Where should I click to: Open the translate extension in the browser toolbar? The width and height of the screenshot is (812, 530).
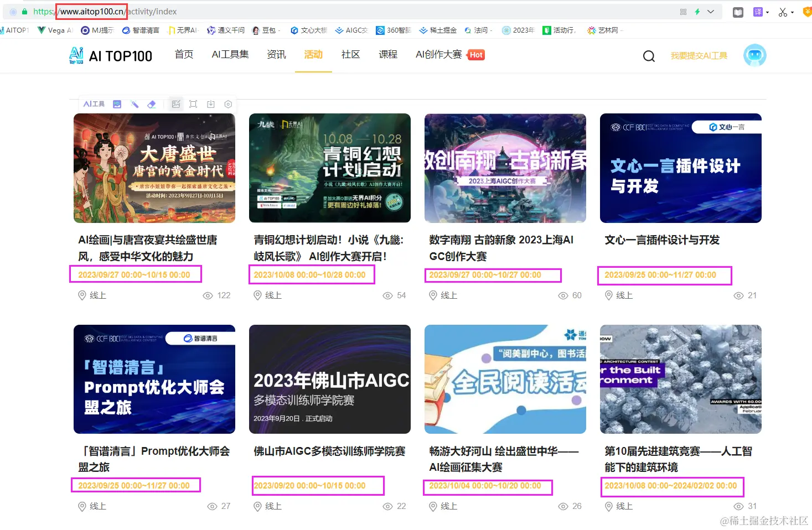click(758, 11)
